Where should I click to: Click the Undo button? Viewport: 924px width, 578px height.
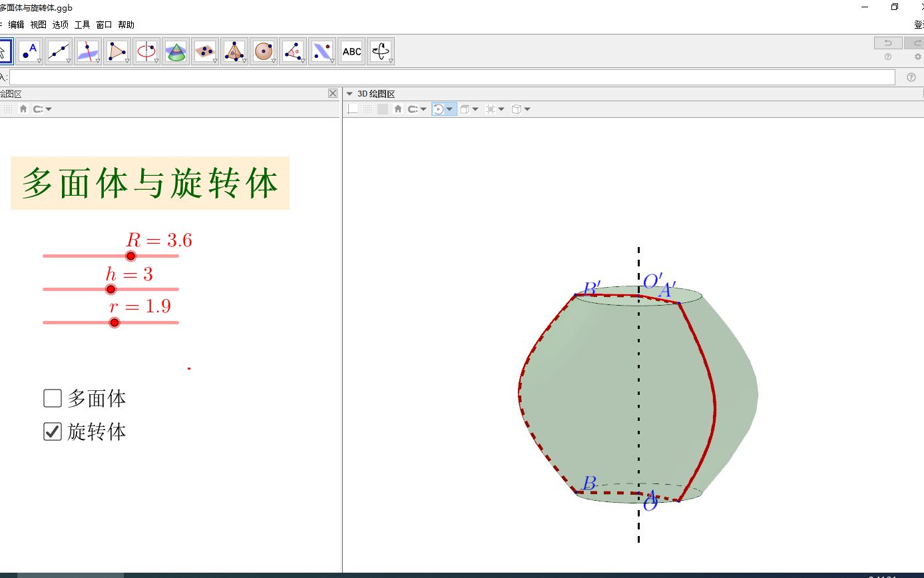point(888,43)
